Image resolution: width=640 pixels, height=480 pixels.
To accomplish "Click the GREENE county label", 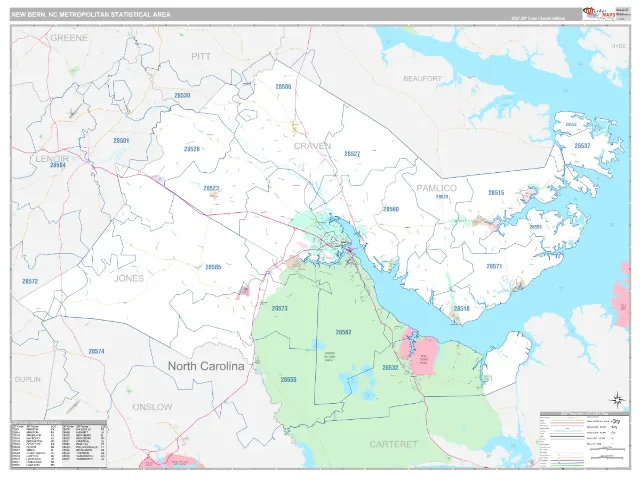I will pyautogui.click(x=69, y=38).
